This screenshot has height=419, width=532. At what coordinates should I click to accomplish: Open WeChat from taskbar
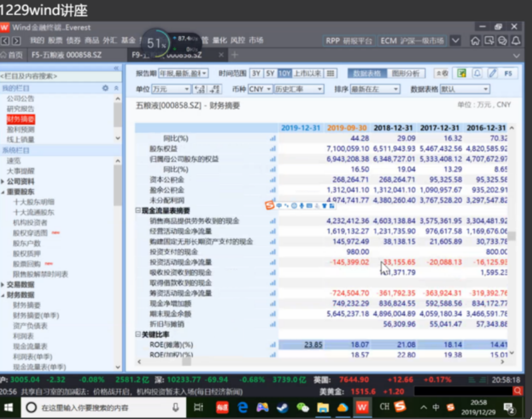303,408
